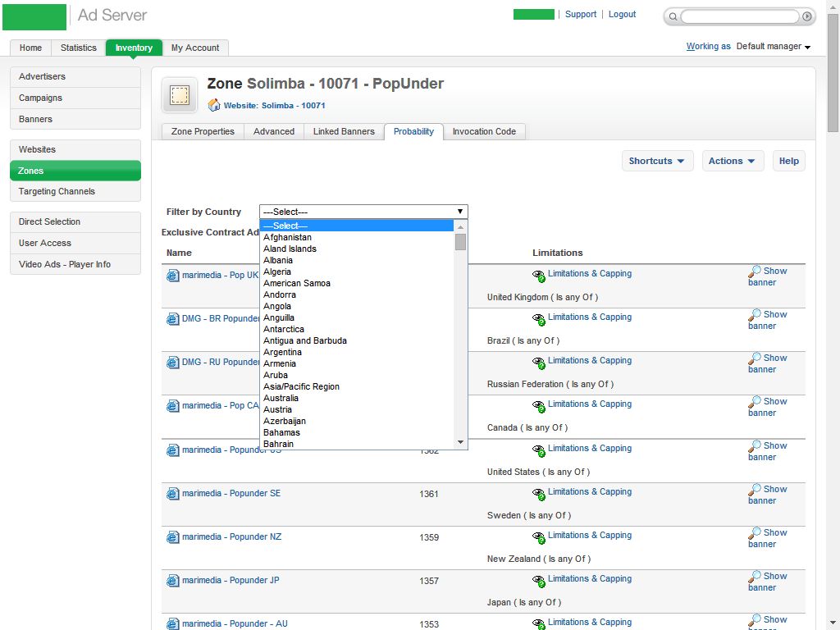Viewport: 840px width, 630px height.
Task: Select Australia from the country list
Action: [x=281, y=398]
